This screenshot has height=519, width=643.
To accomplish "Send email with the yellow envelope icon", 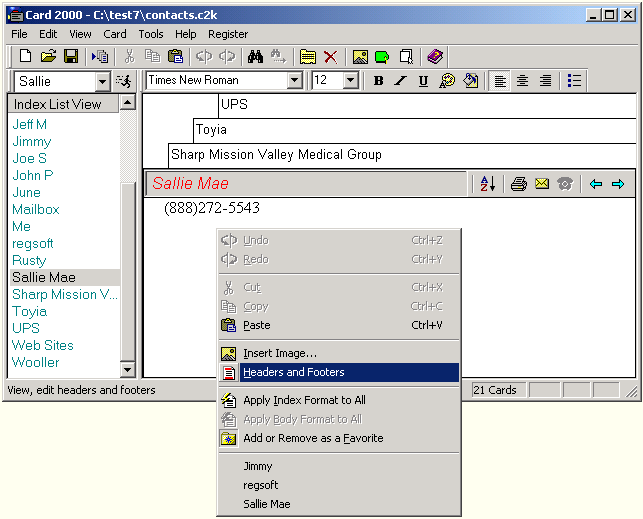I will [x=542, y=184].
